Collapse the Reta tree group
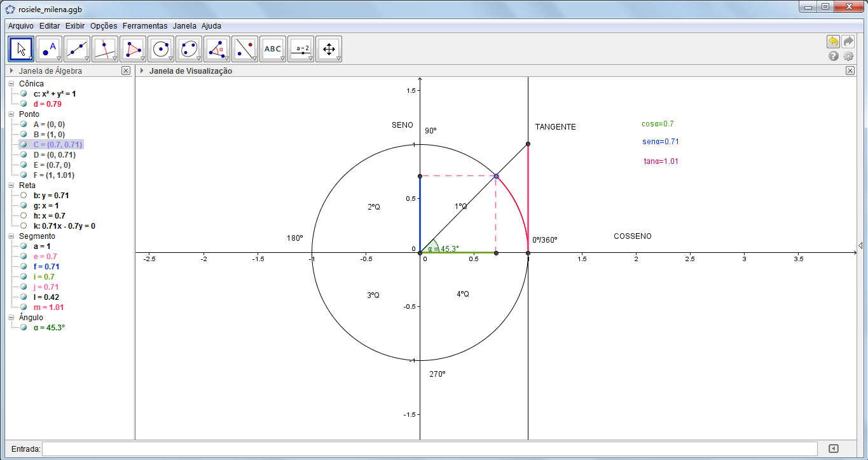868x460 pixels. click(x=11, y=185)
